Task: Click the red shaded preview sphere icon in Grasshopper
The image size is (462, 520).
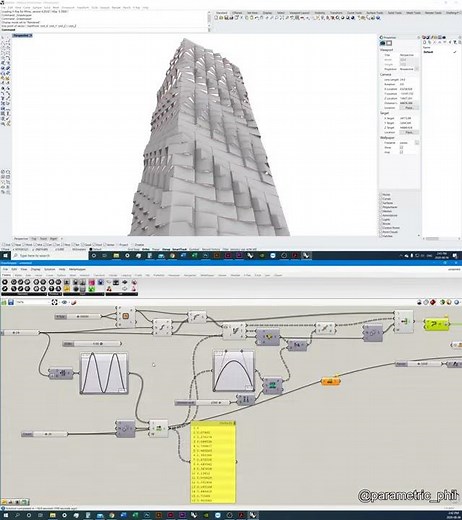Action: click(433, 302)
